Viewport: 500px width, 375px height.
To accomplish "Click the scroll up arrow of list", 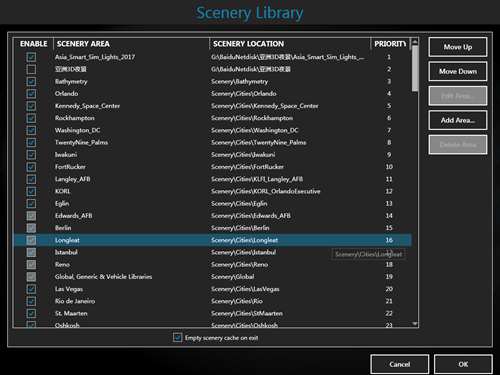I will (x=415, y=42).
